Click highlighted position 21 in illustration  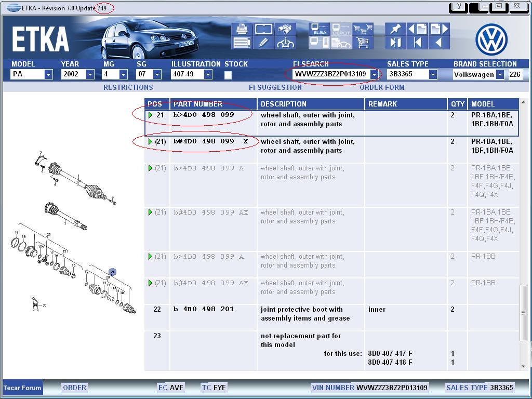coord(112,272)
